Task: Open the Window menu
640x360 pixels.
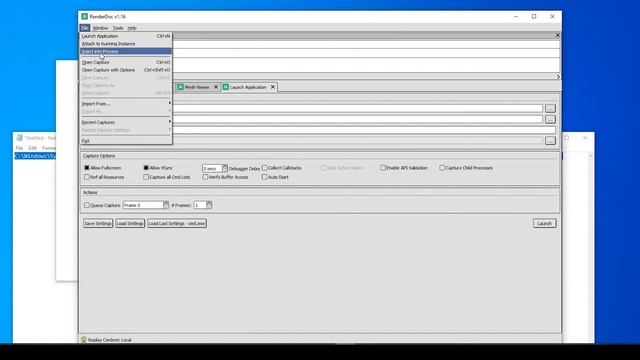Action: point(100,28)
